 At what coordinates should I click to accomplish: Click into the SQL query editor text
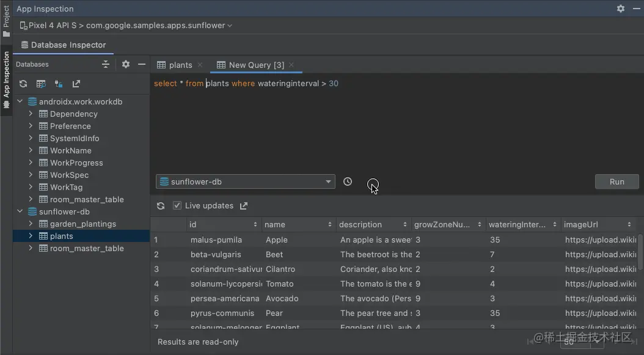pos(246,84)
